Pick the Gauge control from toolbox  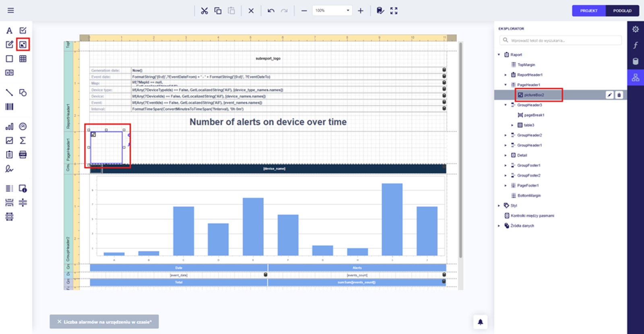pos(23,127)
